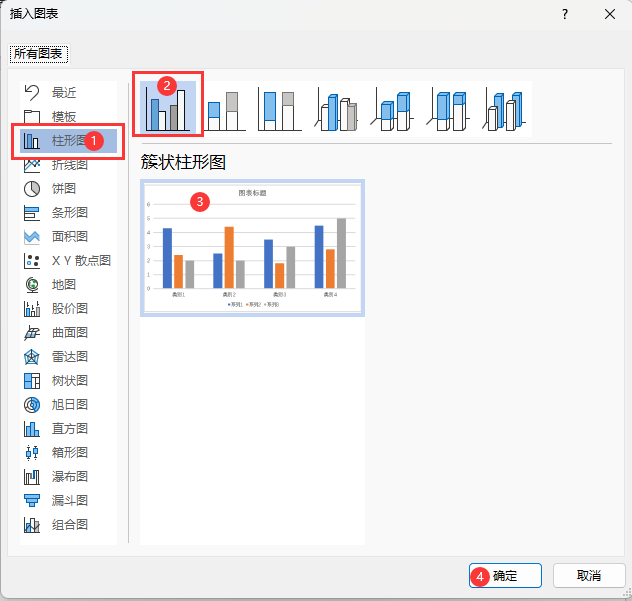Choose the 曲面图 surface chart category
Screen dimensions: 632x601
69,333
